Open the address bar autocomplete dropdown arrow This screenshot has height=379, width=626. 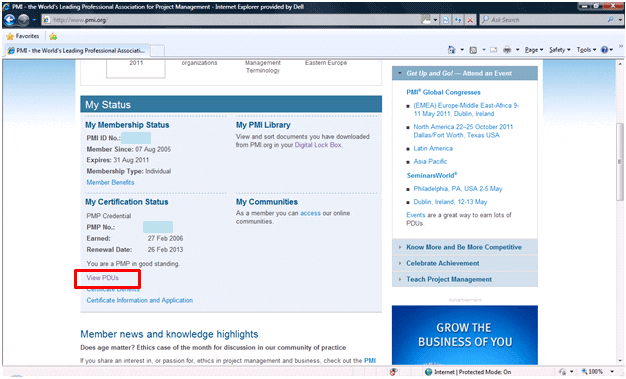point(436,20)
